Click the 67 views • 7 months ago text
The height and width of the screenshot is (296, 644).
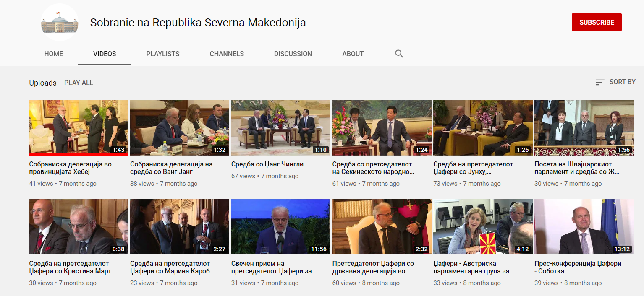point(265,176)
